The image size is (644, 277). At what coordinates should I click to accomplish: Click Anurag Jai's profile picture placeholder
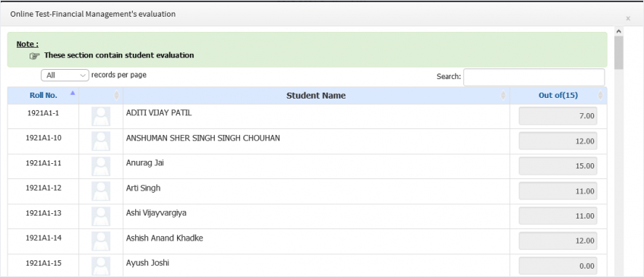tap(100, 166)
